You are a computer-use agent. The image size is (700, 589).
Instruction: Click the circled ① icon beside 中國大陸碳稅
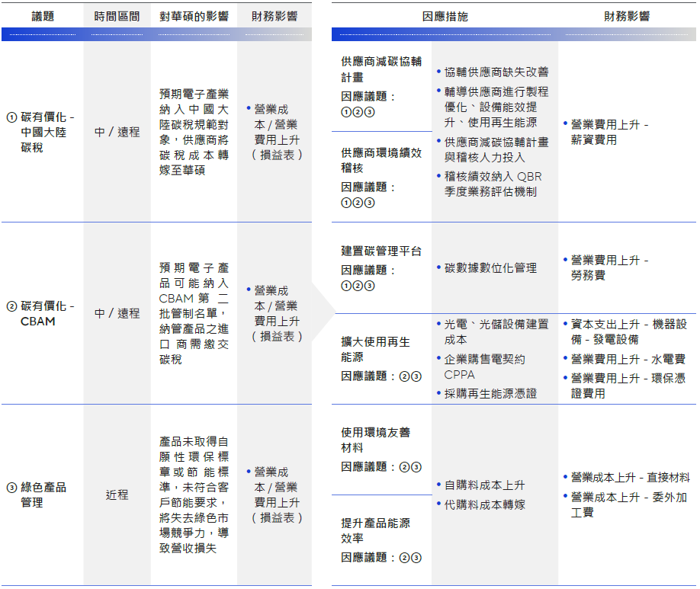tap(11, 117)
